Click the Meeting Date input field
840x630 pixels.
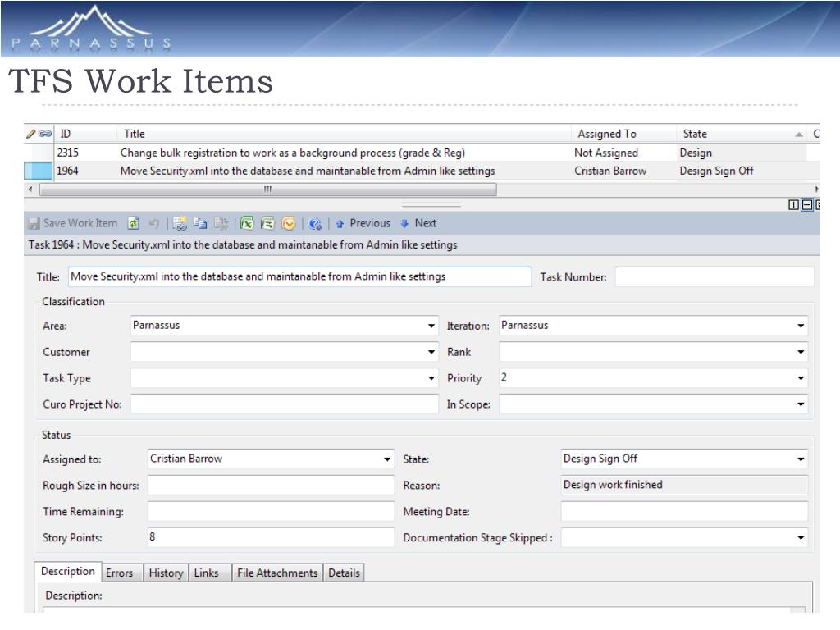pos(685,512)
